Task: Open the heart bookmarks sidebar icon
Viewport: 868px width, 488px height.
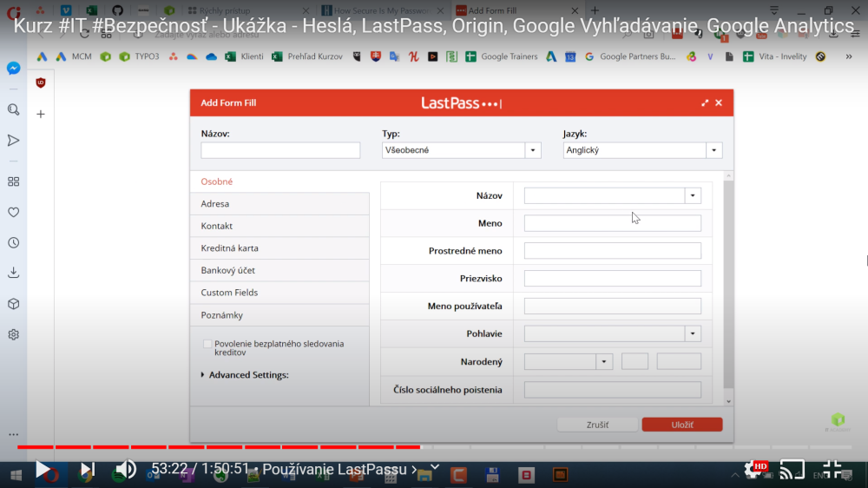Action: pos(14,212)
